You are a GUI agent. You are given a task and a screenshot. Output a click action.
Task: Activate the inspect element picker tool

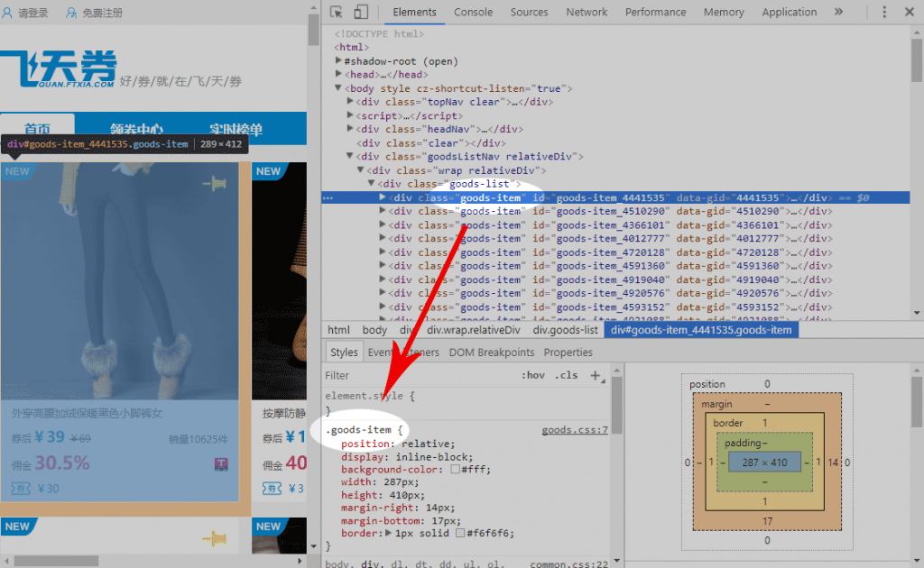tap(337, 12)
